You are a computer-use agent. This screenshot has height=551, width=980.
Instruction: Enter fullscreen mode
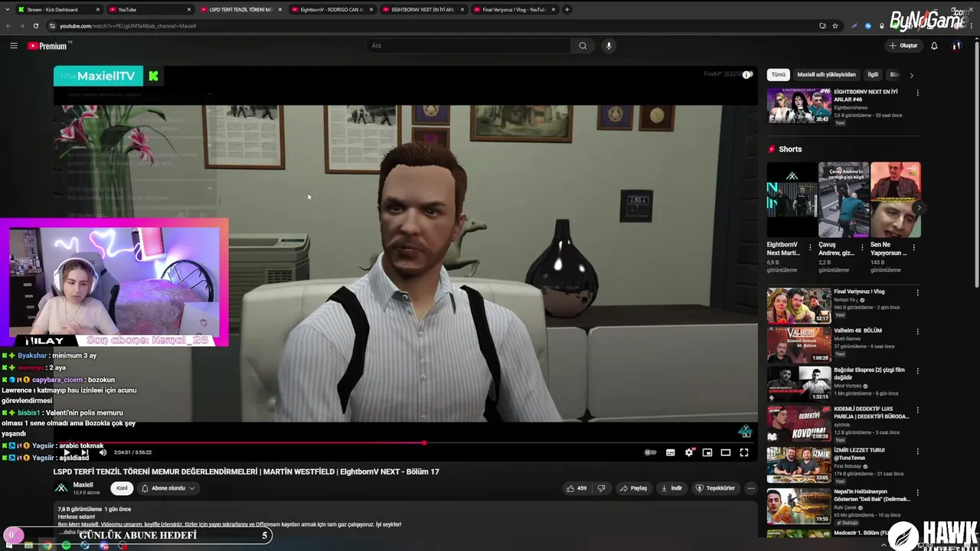[744, 452]
